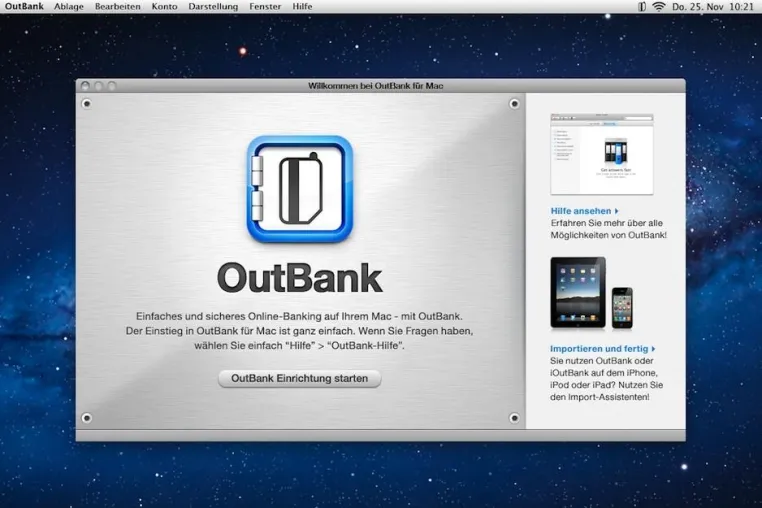The width and height of the screenshot is (762, 508).
Task: Click the Wi-Fi status icon
Action: 658,6
